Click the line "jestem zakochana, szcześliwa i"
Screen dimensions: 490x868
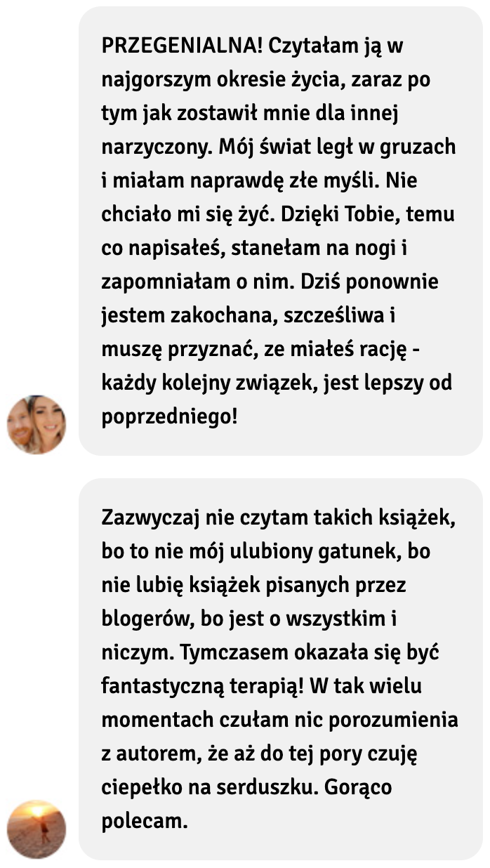249,316
